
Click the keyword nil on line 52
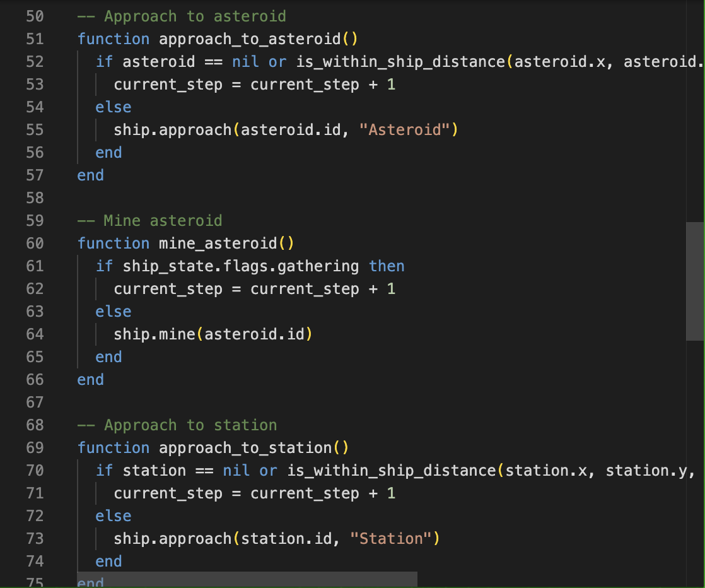pyautogui.click(x=245, y=61)
